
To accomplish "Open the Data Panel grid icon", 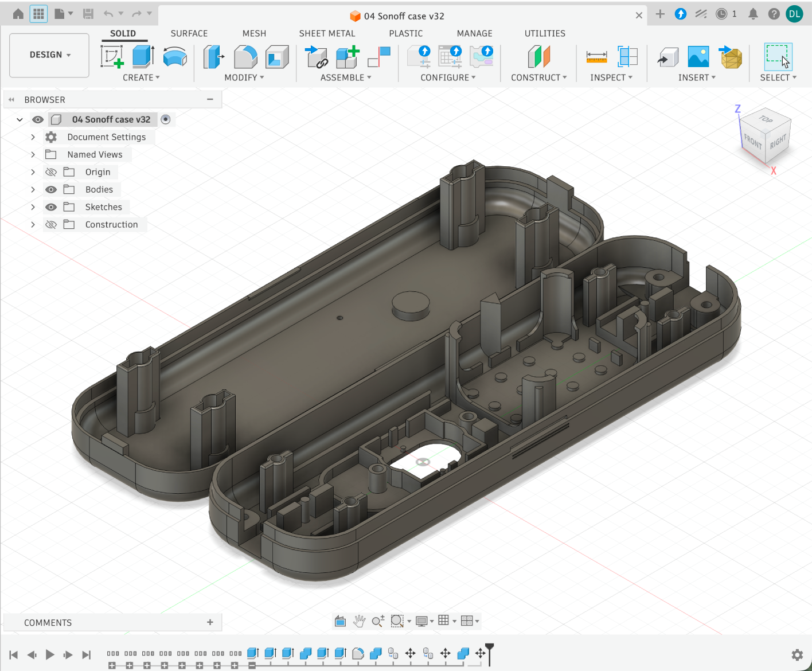I will 38,14.
